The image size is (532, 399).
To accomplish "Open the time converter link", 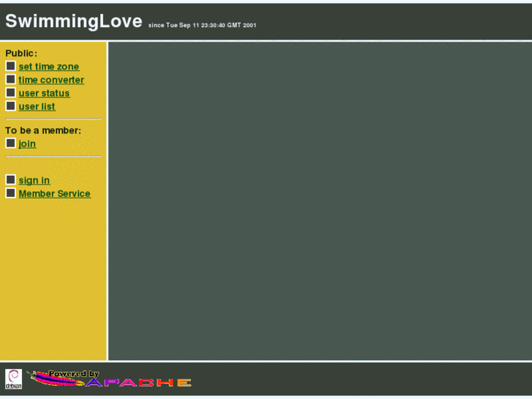I will 51,80.
